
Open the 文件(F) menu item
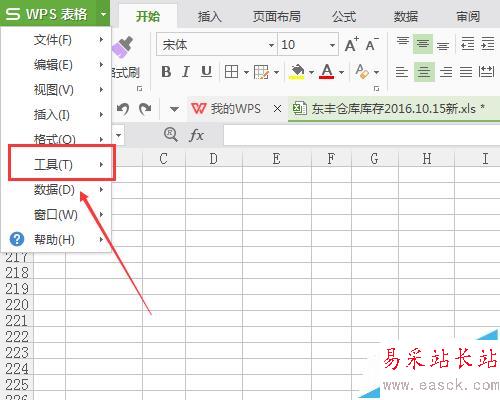(x=56, y=40)
